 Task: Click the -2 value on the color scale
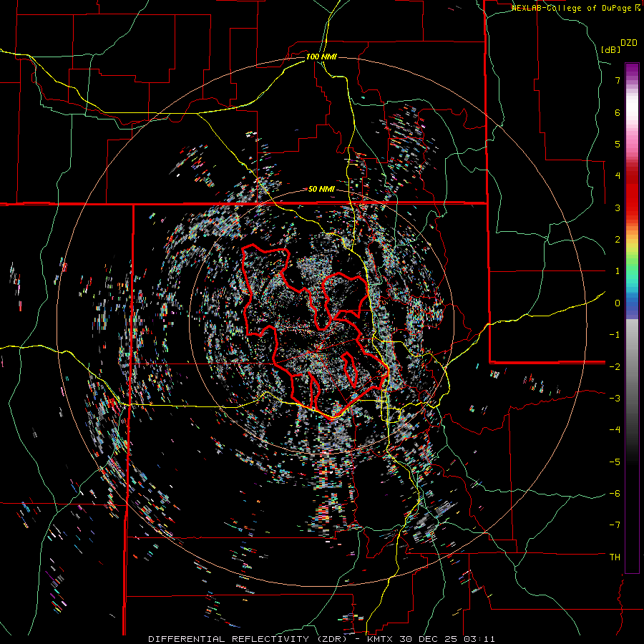tap(615, 366)
